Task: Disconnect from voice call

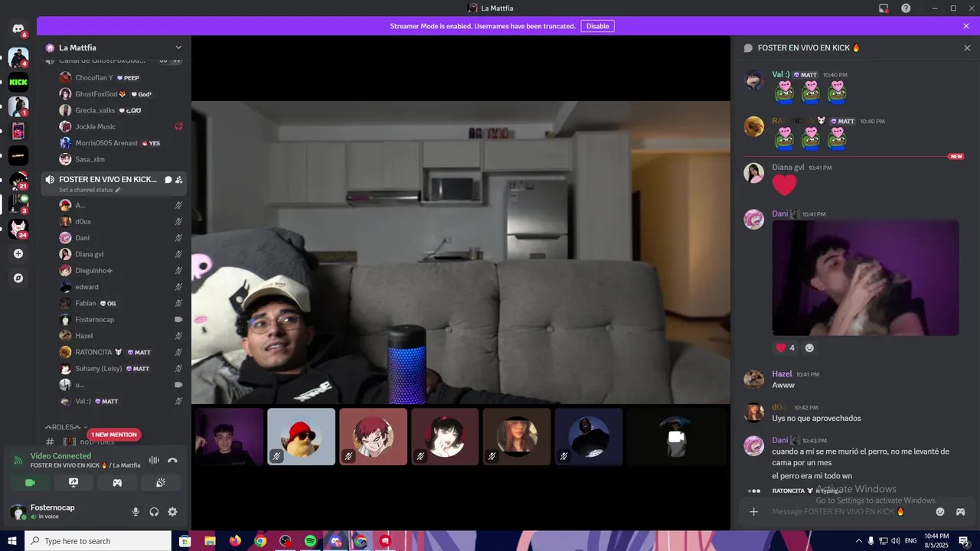Action: click(x=172, y=460)
